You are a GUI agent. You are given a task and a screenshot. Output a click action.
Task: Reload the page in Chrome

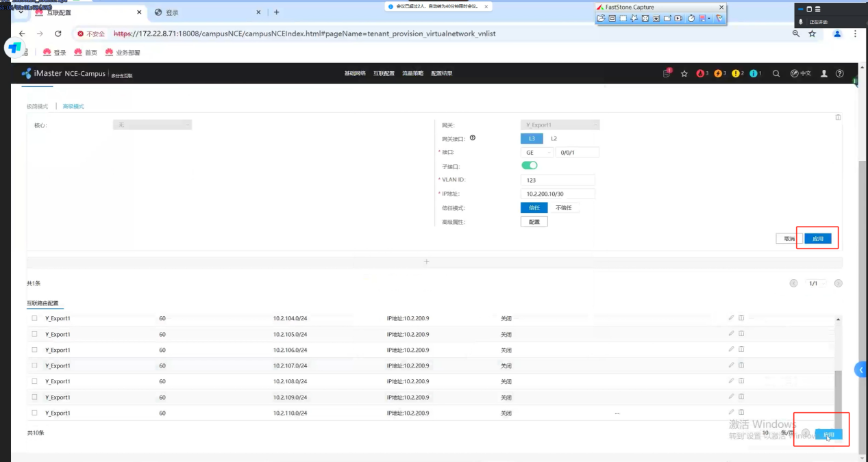click(x=58, y=34)
